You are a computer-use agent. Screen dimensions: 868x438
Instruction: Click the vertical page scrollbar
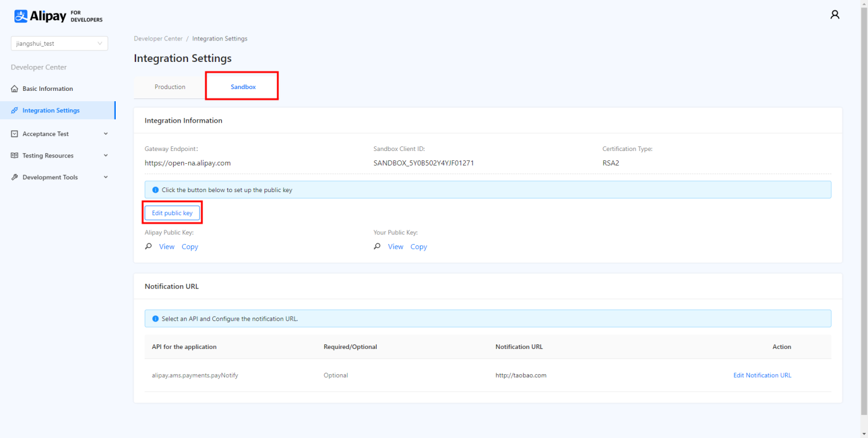(865, 220)
